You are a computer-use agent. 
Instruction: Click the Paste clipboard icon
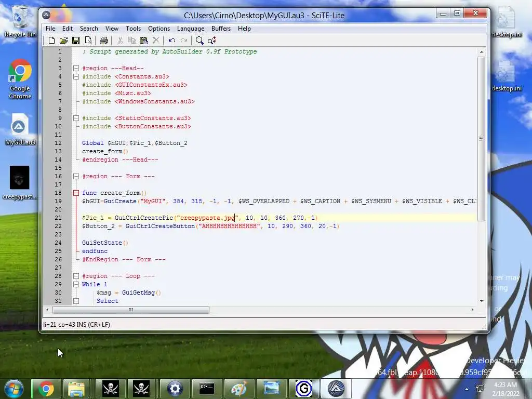pyautogui.click(x=144, y=41)
